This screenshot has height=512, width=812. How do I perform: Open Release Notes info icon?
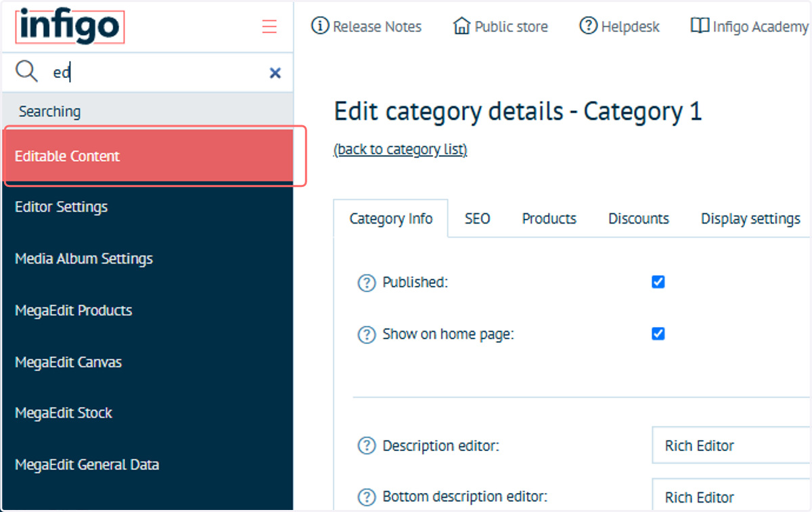click(x=319, y=26)
